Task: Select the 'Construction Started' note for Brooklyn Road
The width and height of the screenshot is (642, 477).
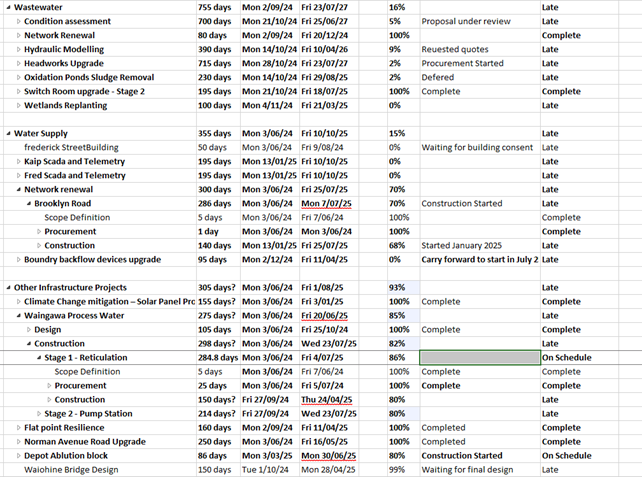Action: tap(462, 203)
